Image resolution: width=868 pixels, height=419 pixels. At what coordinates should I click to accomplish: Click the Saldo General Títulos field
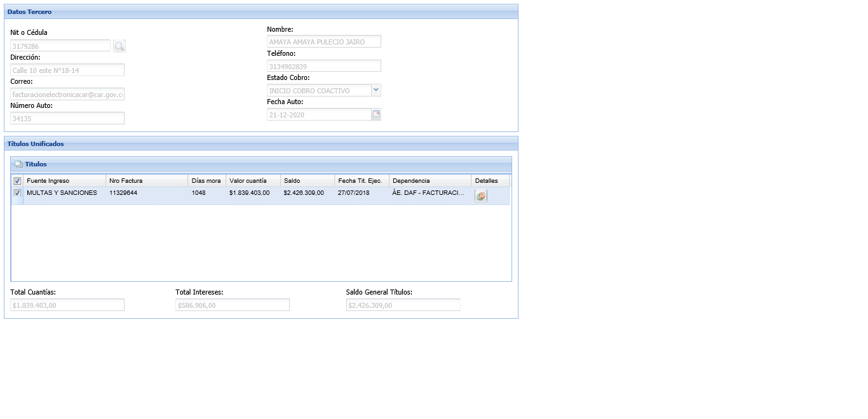403,305
